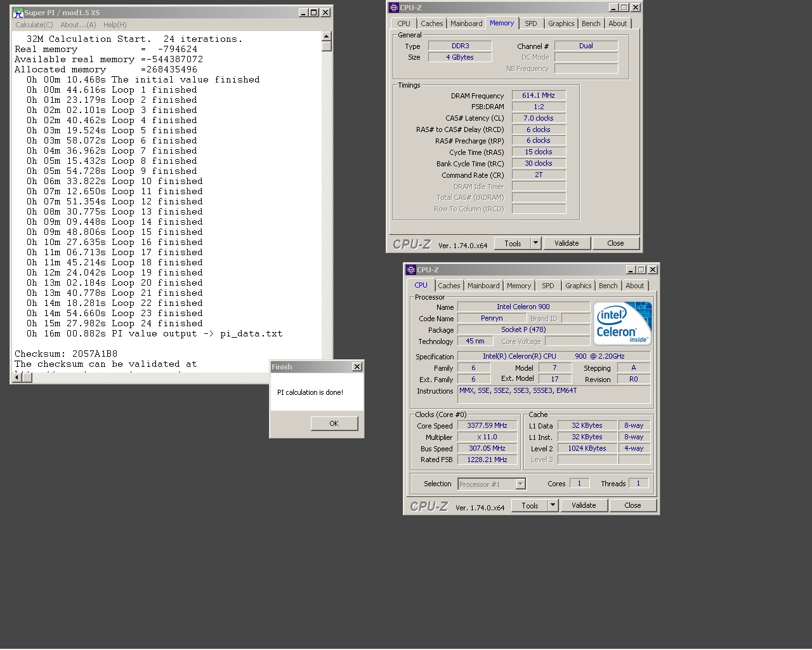Click Validate in Memory window
Screen dimensions: 812x650
(x=566, y=243)
